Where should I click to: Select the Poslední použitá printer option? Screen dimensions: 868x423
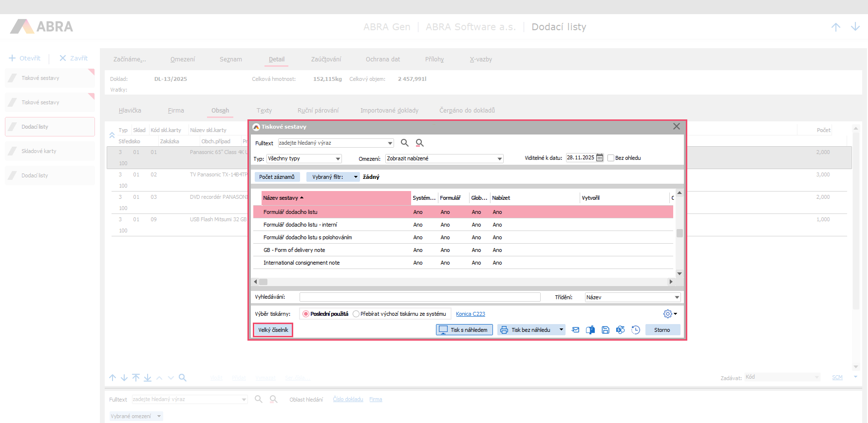[x=306, y=314]
